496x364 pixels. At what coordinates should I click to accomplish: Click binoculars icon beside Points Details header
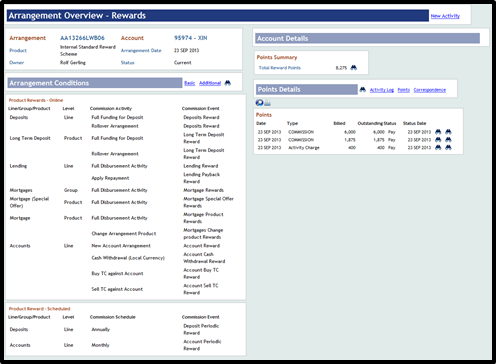point(363,89)
